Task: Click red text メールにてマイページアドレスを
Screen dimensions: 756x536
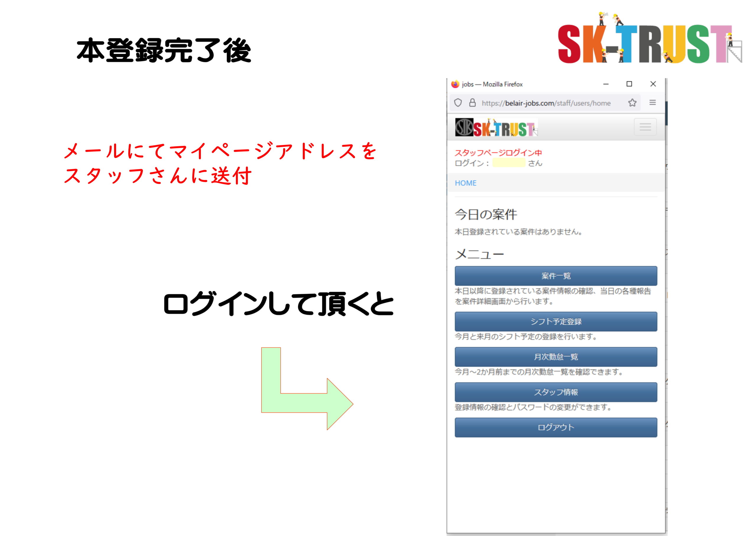Action: 220,151
